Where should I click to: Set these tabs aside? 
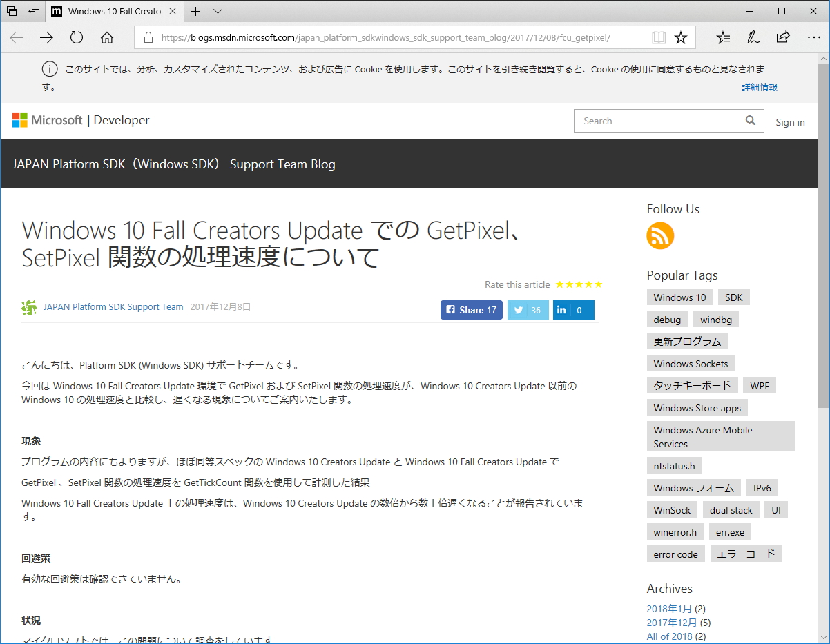11,11
